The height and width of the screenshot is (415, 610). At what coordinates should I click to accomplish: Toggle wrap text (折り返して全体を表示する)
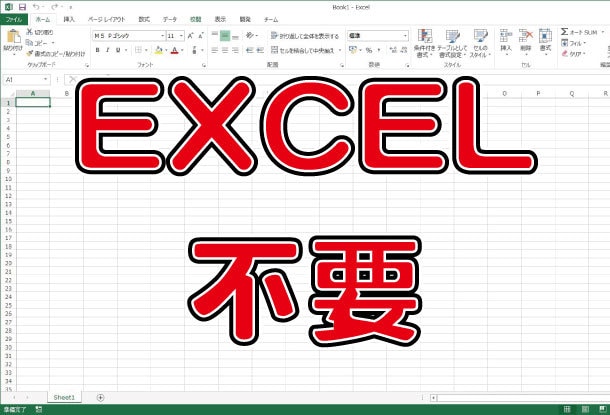pyautogui.click(x=305, y=36)
